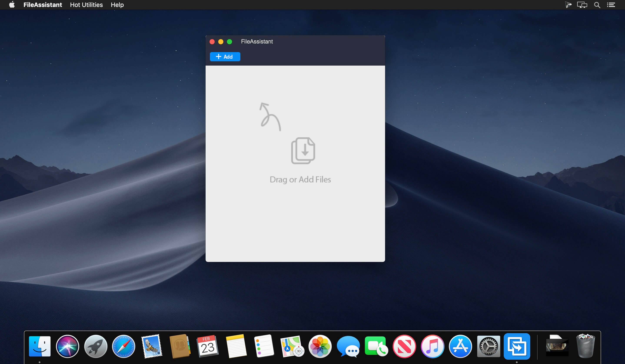
Task: Open the Calendar showing Feb 23
Action: [x=208, y=346]
